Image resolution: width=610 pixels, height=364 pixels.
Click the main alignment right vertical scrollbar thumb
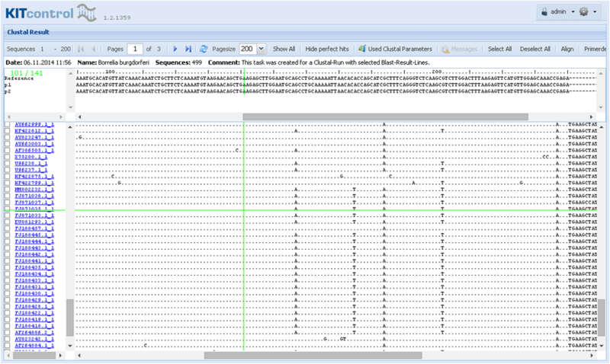click(x=602, y=318)
